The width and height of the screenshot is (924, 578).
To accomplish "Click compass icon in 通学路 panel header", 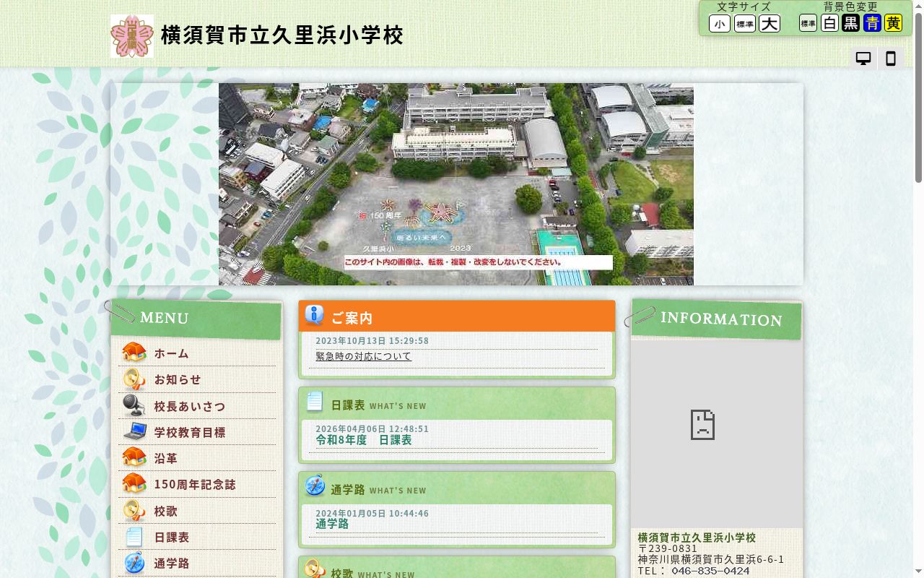I will coord(315,486).
